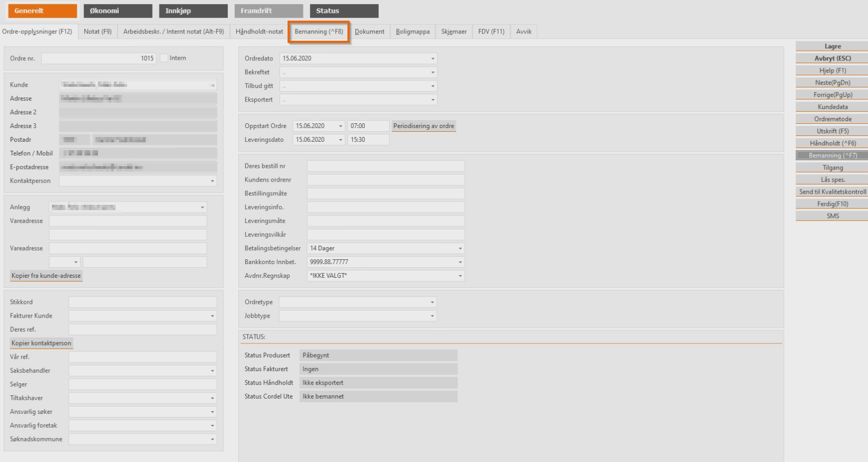Go to the Innkjøp section
868x462 pixels.
pyautogui.click(x=193, y=11)
